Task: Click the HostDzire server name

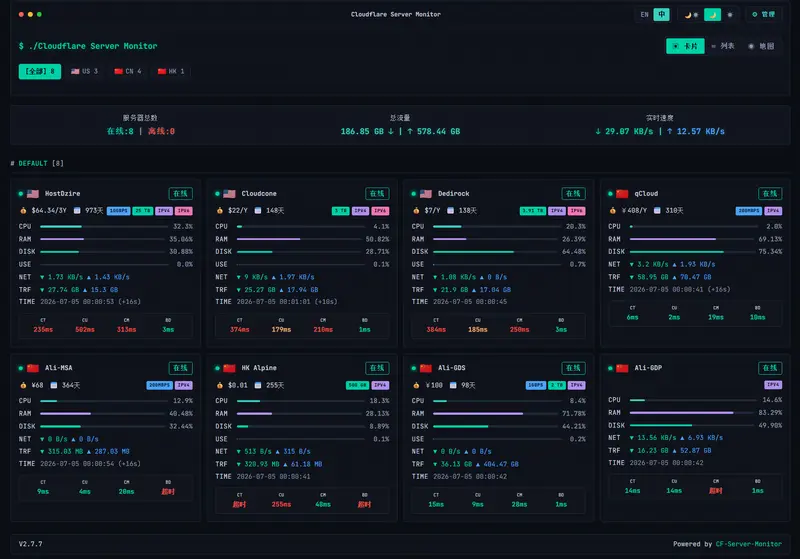Action: click(62, 194)
